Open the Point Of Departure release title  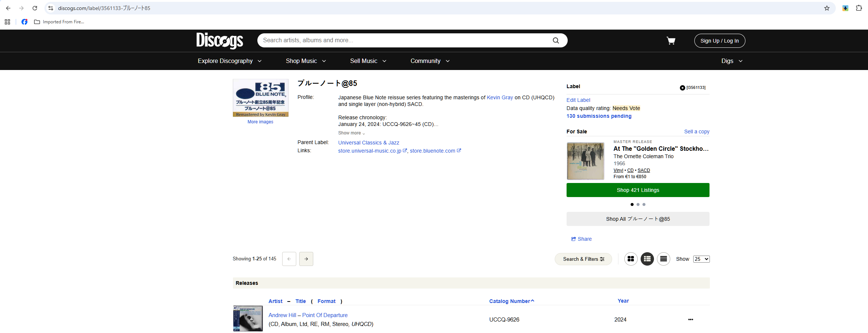325,315
